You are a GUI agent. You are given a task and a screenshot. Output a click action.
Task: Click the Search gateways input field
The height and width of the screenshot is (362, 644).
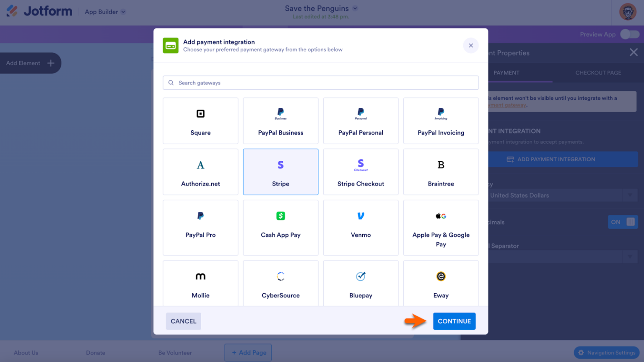[x=320, y=83]
